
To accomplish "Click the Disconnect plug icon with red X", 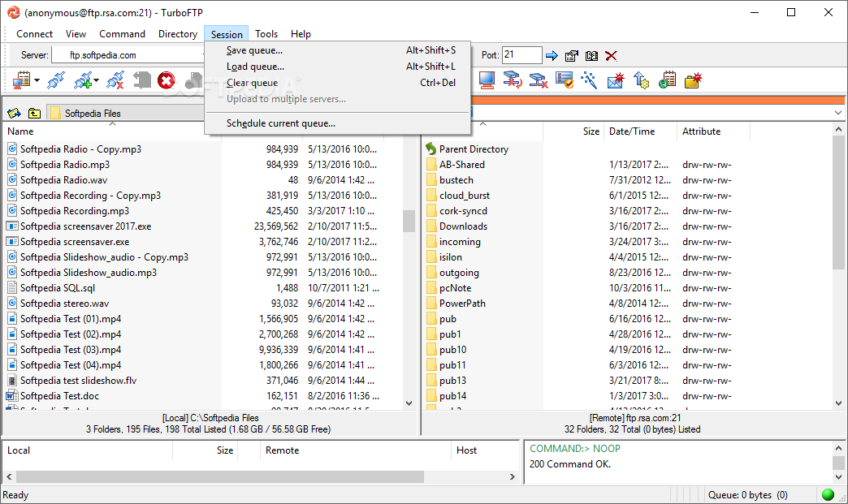I will point(115,81).
